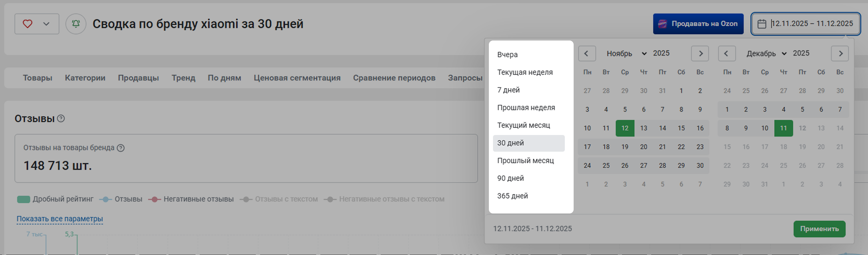Go to next month in December calendar
The height and width of the screenshot is (255, 868).
point(840,53)
